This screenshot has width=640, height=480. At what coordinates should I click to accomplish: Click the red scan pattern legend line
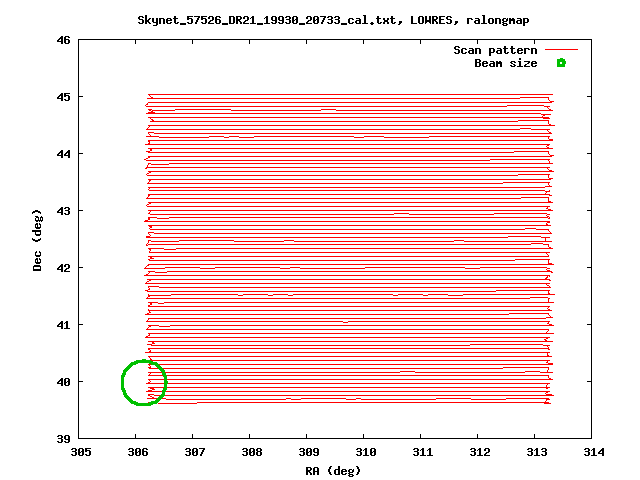[x=562, y=50]
